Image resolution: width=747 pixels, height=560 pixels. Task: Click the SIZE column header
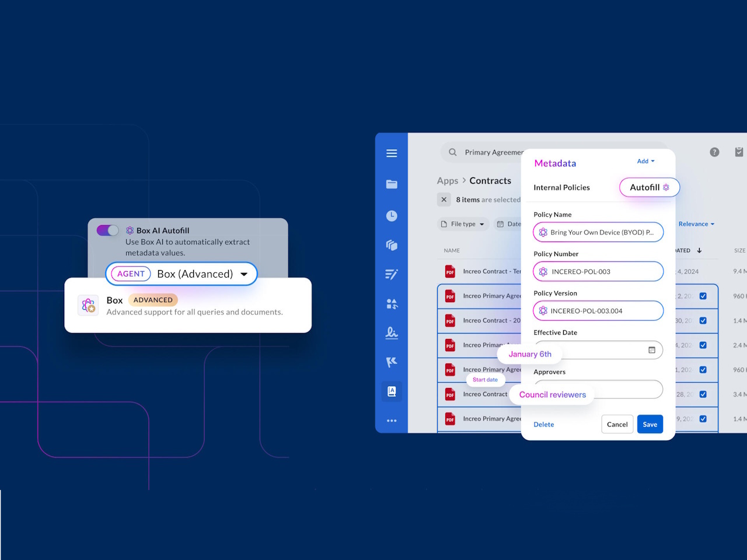[740, 251]
